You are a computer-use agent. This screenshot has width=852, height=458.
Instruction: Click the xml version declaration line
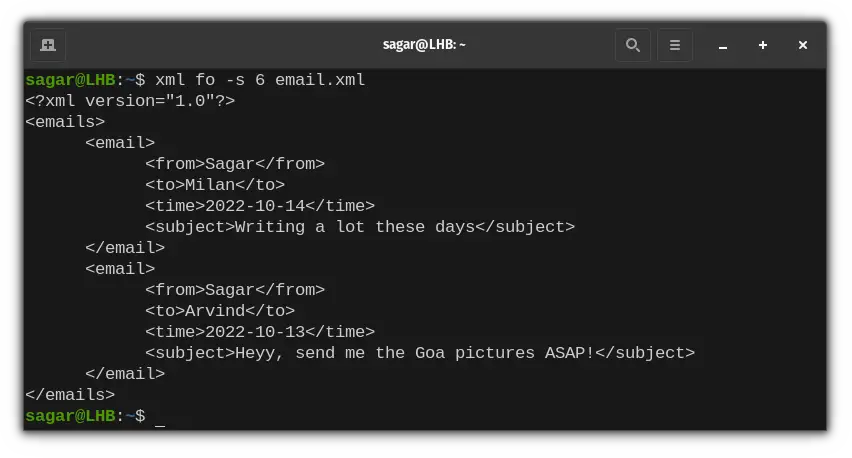[130, 101]
